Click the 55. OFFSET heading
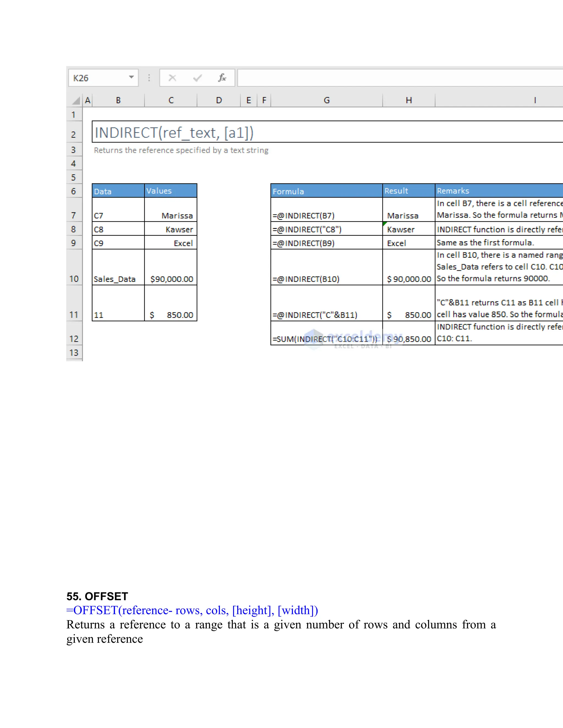 coord(97,596)
